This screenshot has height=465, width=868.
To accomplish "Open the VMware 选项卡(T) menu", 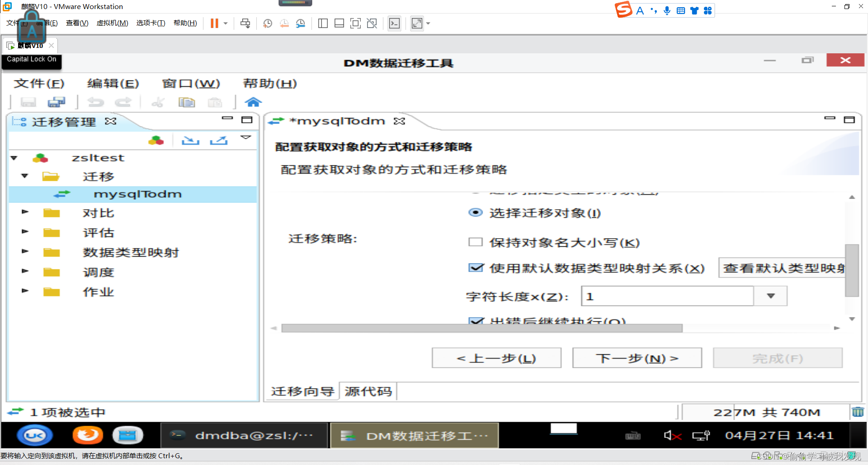I will point(151,23).
